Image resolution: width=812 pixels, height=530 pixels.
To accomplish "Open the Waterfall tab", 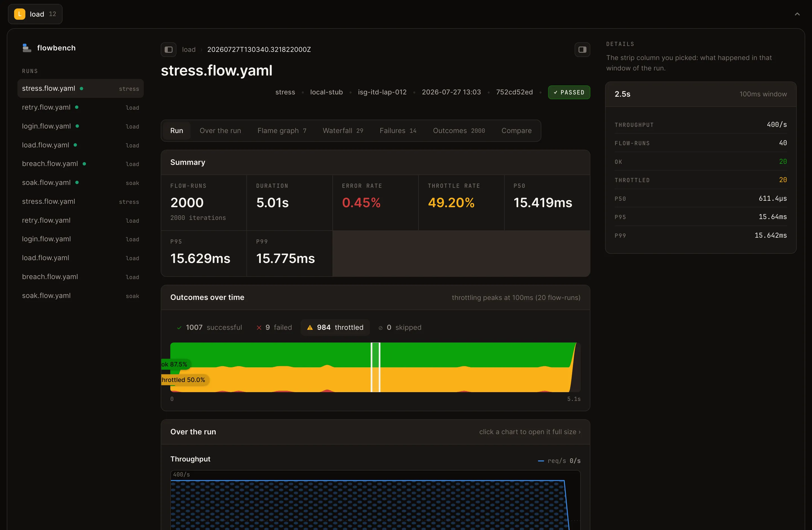I will (x=343, y=131).
